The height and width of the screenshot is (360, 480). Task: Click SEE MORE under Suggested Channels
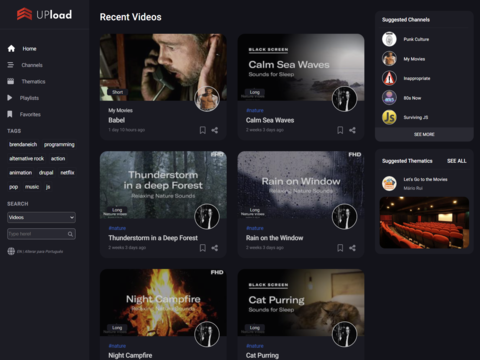tap(424, 134)
